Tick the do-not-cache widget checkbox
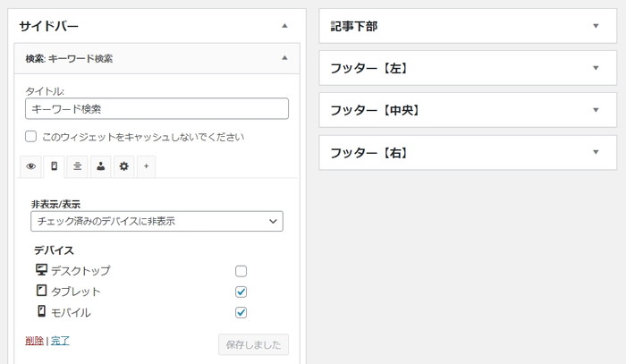The image size is (626, 364). click(30, 137)
